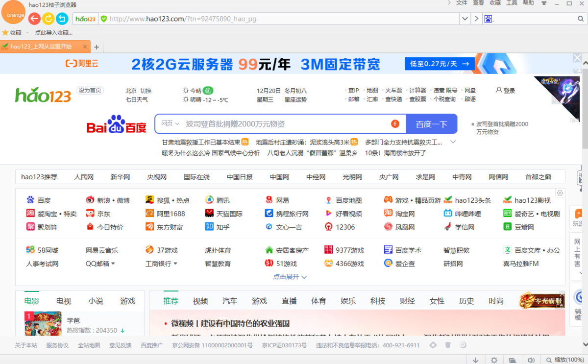This screenshot has width=588, height=364.
Task: Click the yellow page refresh icon
Action: (x=48, y=19)
